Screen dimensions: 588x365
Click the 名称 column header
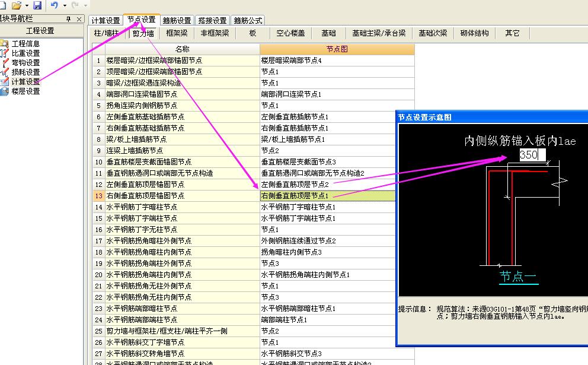pyautogui.click(x=182, y=49)
